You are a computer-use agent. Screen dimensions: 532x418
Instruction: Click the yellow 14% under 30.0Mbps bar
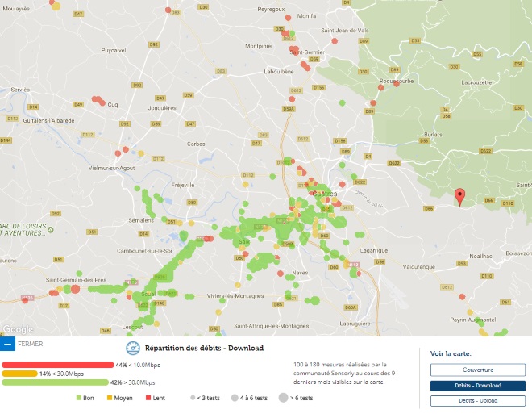(x=19, y=374)
